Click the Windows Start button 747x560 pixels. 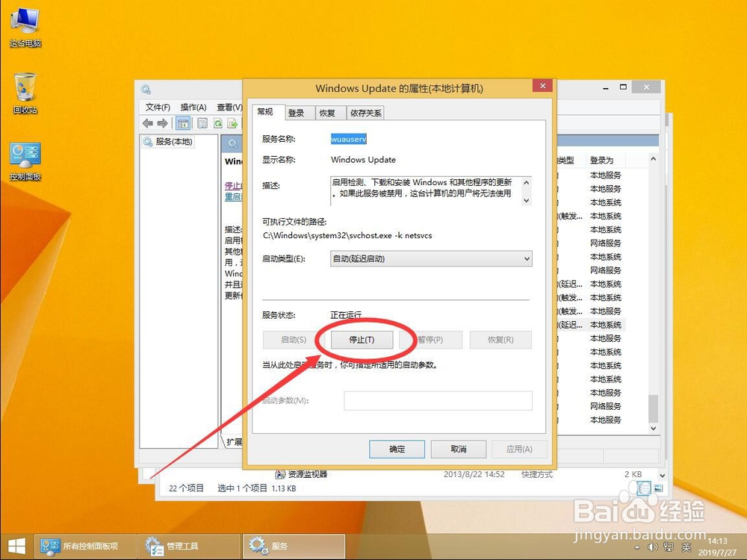coord(16,547)
